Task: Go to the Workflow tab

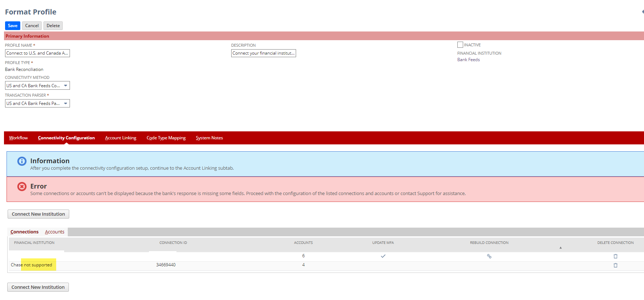Action: (x=18, y=138)
